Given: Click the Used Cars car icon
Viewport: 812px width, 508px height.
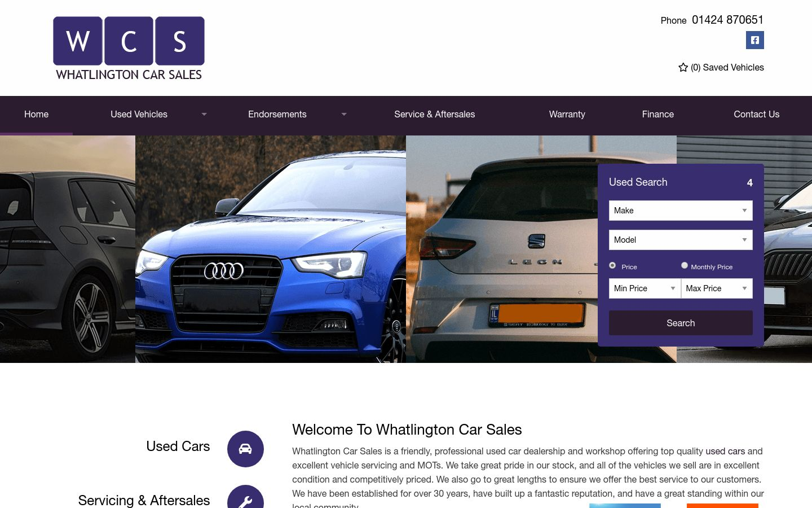Looking at the screenshot, I should click(245, 449).
